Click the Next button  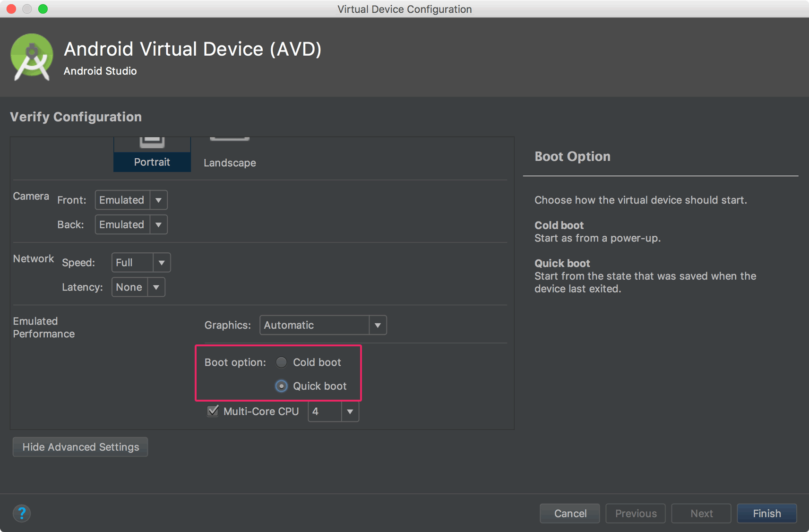(x=701, y=514)
